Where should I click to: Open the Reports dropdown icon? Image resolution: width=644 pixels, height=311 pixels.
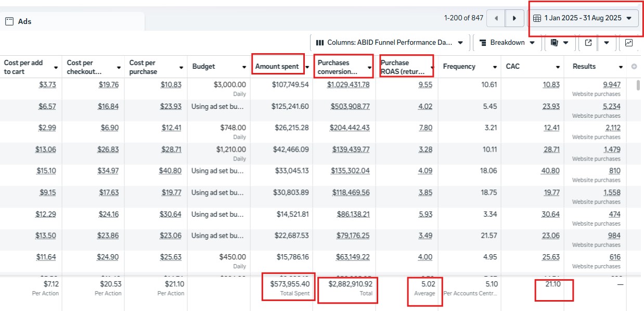559,43
